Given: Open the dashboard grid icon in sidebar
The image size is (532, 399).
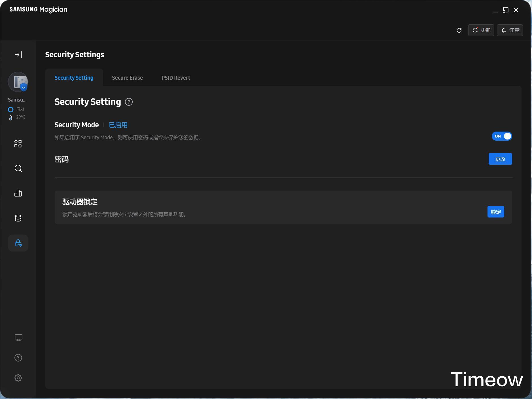Looking at the screenshot, I should click(18, 144).
